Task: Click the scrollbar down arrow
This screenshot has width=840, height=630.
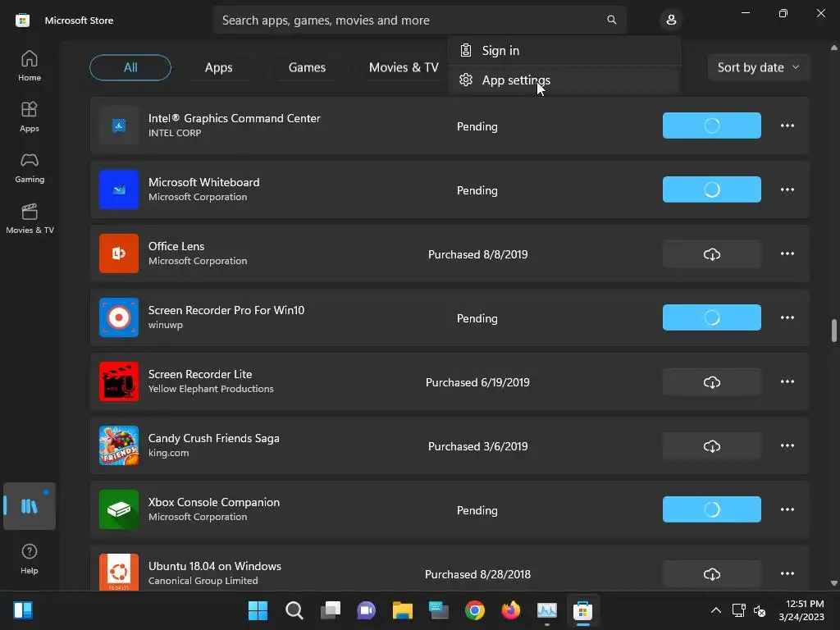Action: click(x=833, y=583)
